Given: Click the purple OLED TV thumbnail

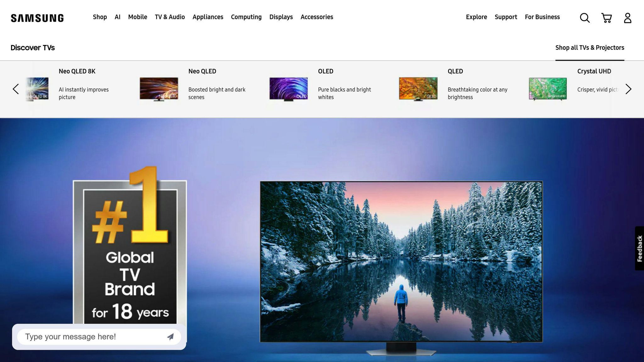Looking at the screenshot, I should click(x=288, y=89).
